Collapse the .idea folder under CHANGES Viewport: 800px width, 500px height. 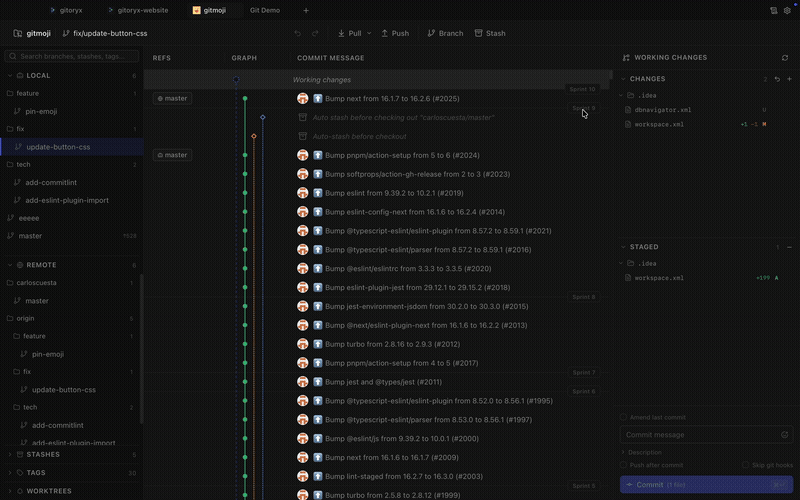pyautogui.click(x=621, y=95)
